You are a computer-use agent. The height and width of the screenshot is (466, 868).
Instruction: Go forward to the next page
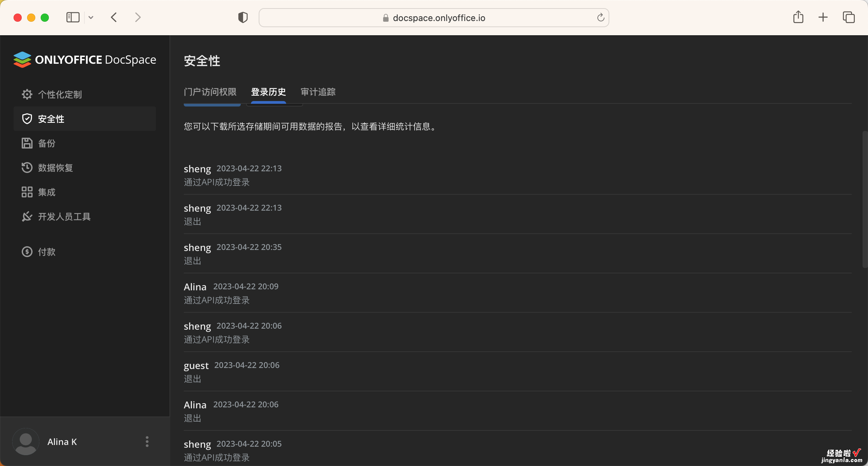pyautogui.click(x=138, y=17)
